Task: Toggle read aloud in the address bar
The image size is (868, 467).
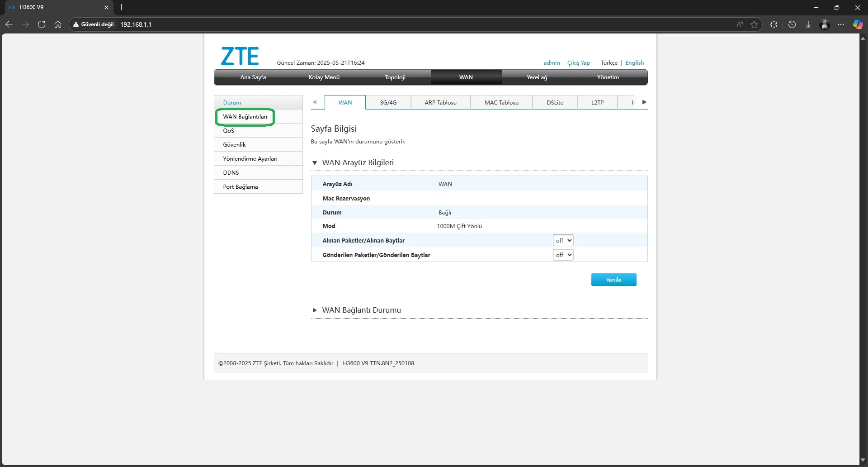Action: pyautogui.click(x=740, y=24)
